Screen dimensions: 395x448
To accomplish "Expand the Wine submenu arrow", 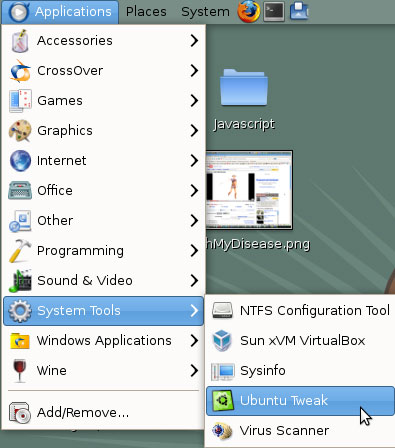I will tap(194, 371).
